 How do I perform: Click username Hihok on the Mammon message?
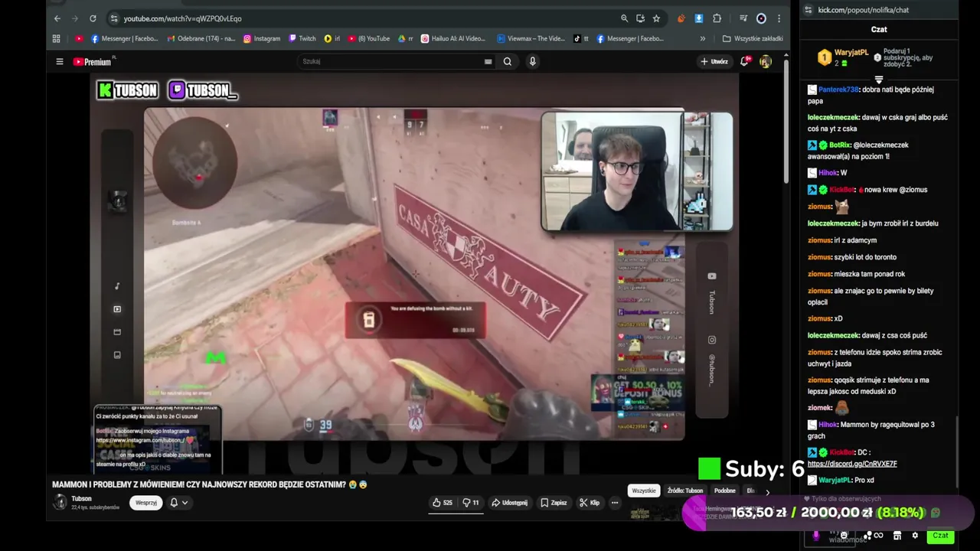coord(828,424)
